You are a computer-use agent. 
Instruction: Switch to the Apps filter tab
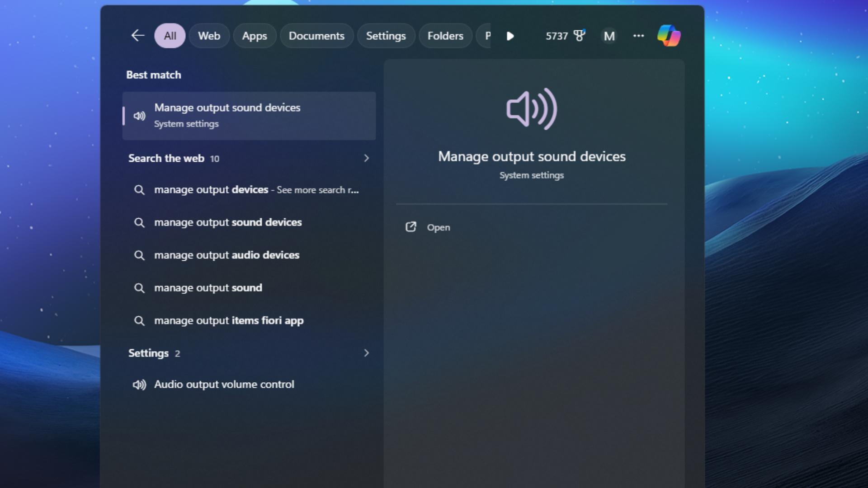[x=255, y=36]
